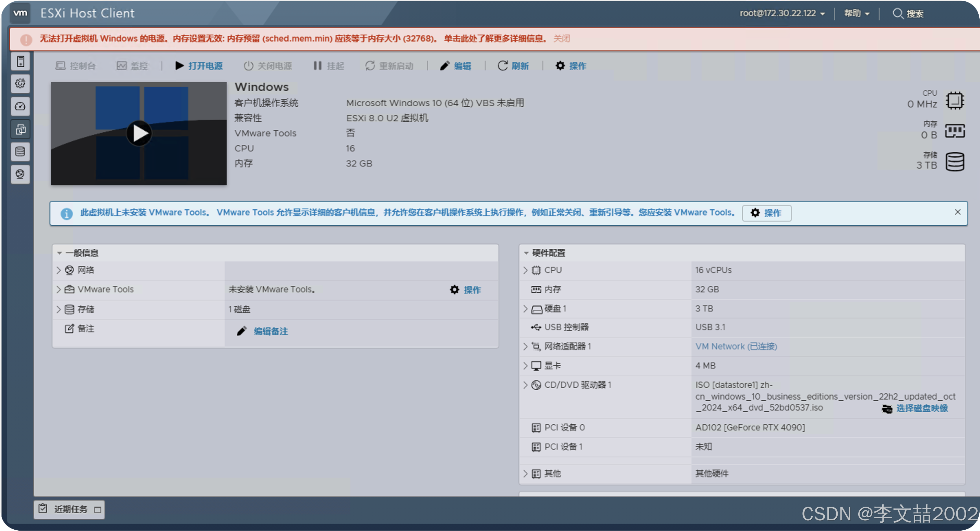Screen dimensions: 980x531
Task: Maximize the 近期任务 panel
Action: 98,510
